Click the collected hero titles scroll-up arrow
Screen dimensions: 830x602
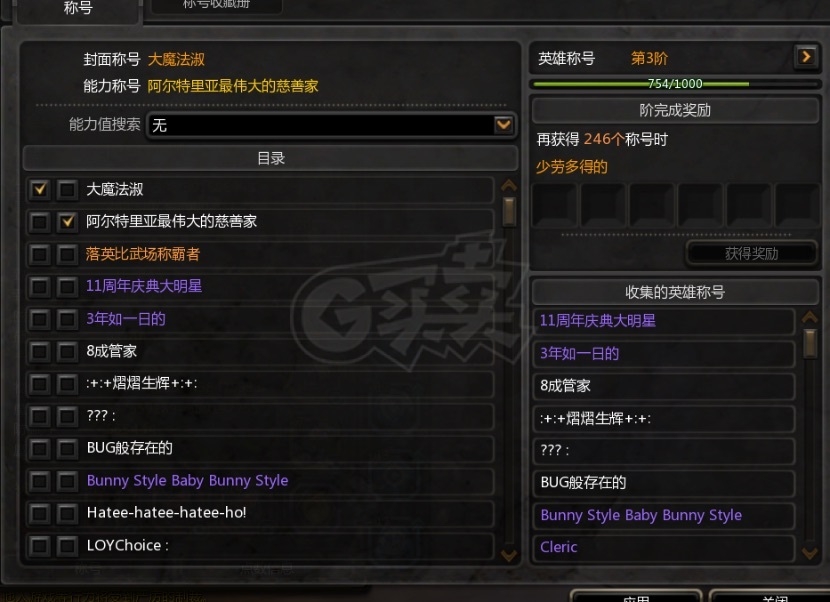pos(810,317)
